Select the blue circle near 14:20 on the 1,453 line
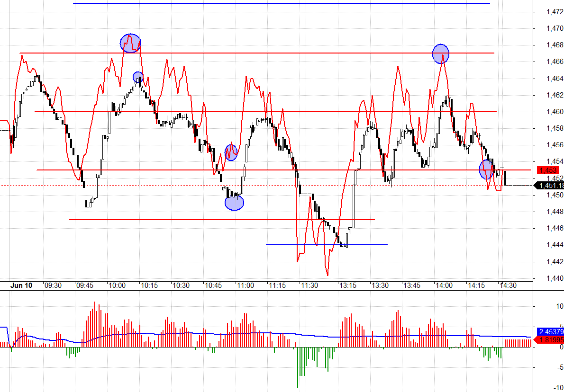 pyautogui.click(x=486, y=169)
